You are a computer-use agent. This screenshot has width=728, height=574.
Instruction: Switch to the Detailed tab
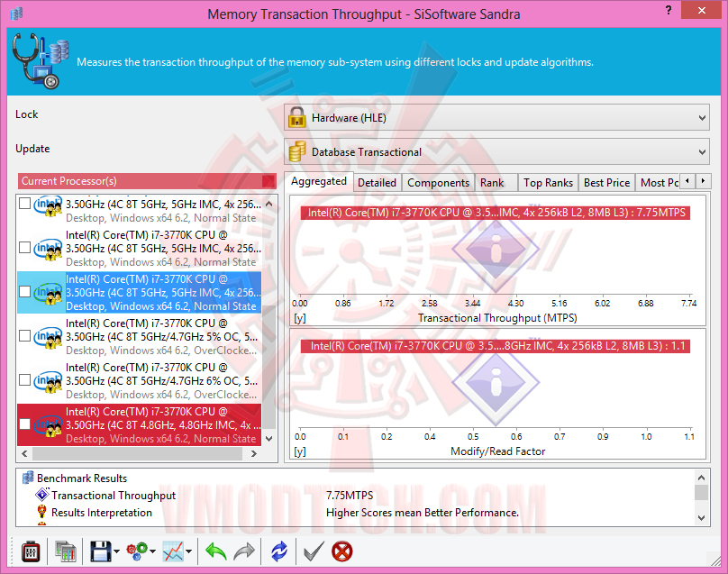point(377,183)
